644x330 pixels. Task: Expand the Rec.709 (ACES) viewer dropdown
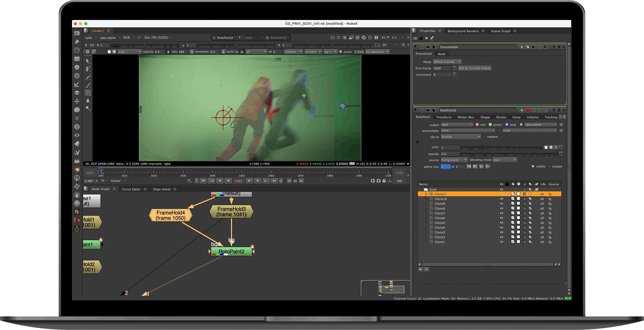(158, 38)
